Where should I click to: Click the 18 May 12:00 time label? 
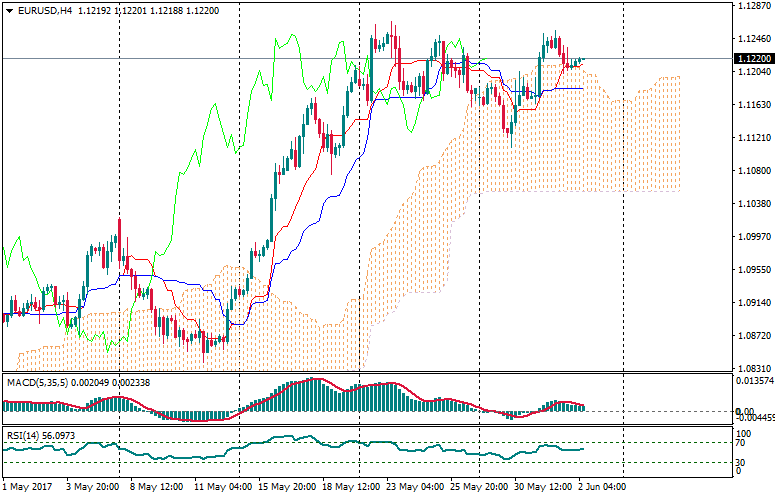349,488
